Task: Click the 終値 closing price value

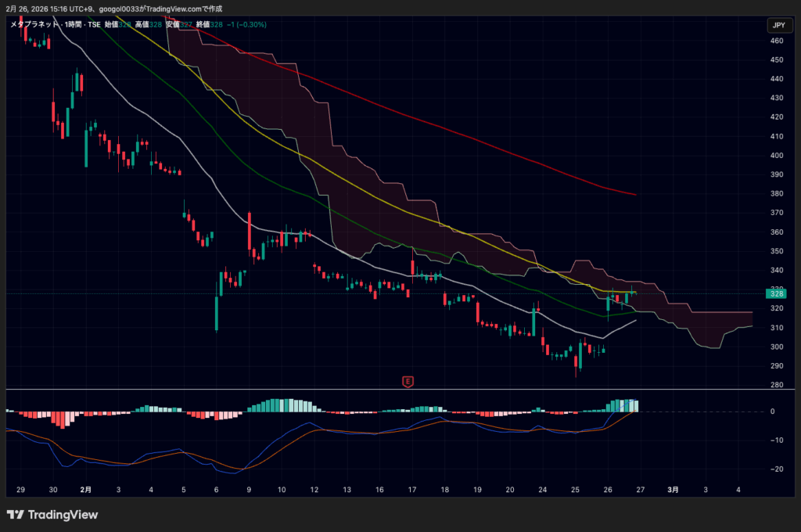Action: 216,25
